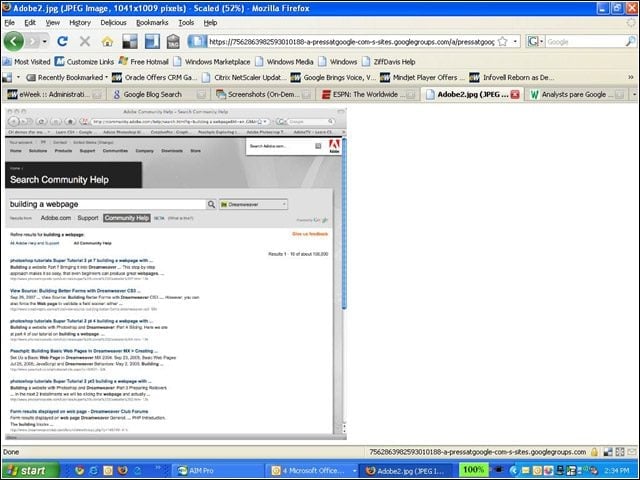Go back with the green Back arrow
This screenshot has width=640, height=480.
[13, 41]
